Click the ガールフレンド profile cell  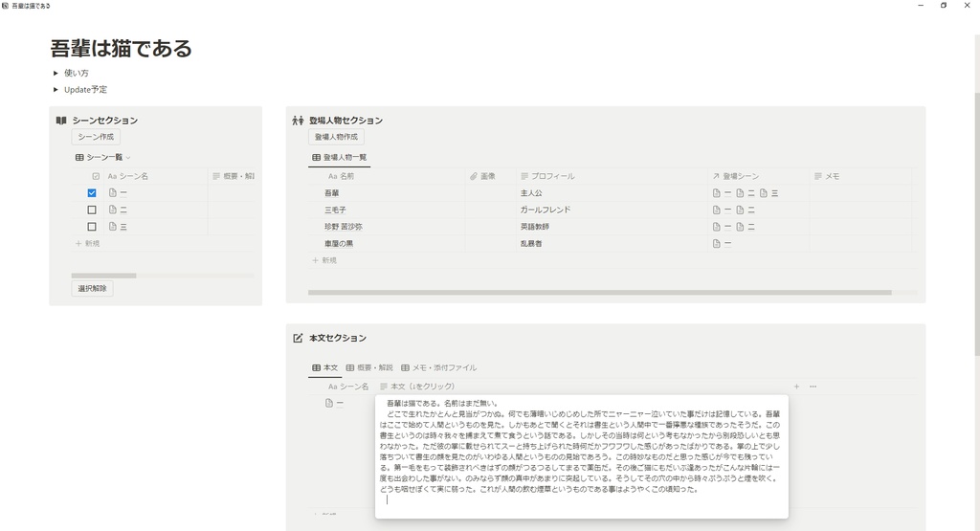[545, 210]
